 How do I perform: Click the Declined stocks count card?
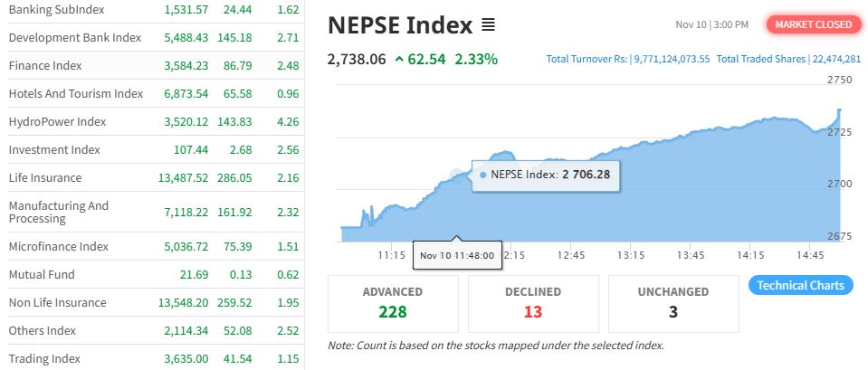pyautogui.click(x=533, y=303)
